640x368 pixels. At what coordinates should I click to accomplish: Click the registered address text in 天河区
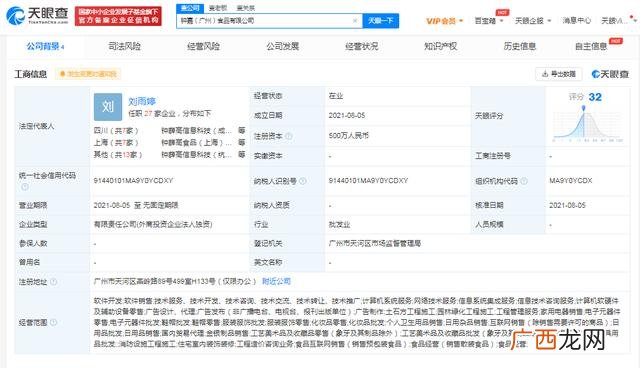pyautogui.click(x=175, y=282)
